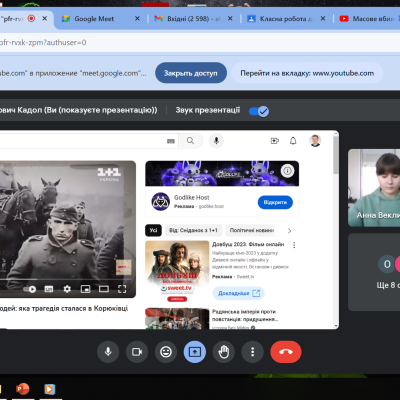Click YouTube voice search microphone icon
This screenshot has height=400, width=400.
216,141
